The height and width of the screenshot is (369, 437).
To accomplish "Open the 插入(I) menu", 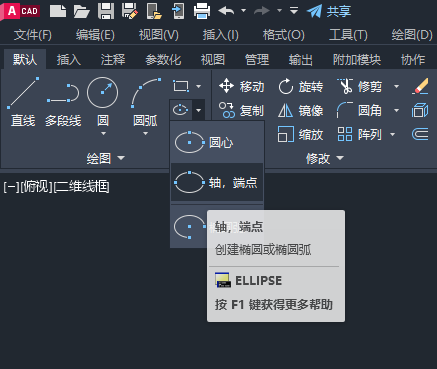I will tap(221, 35).
